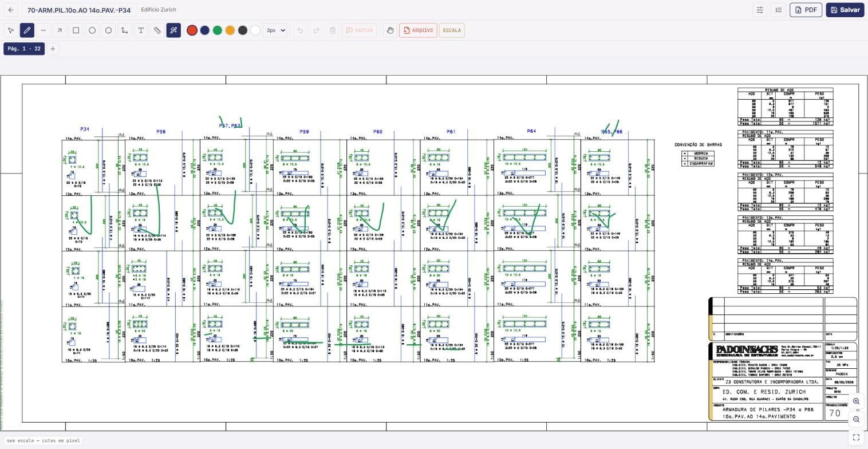Open the list view panel
Image resolution: width=868 pixels, height=449 pixels.
(x=778, y=10)
